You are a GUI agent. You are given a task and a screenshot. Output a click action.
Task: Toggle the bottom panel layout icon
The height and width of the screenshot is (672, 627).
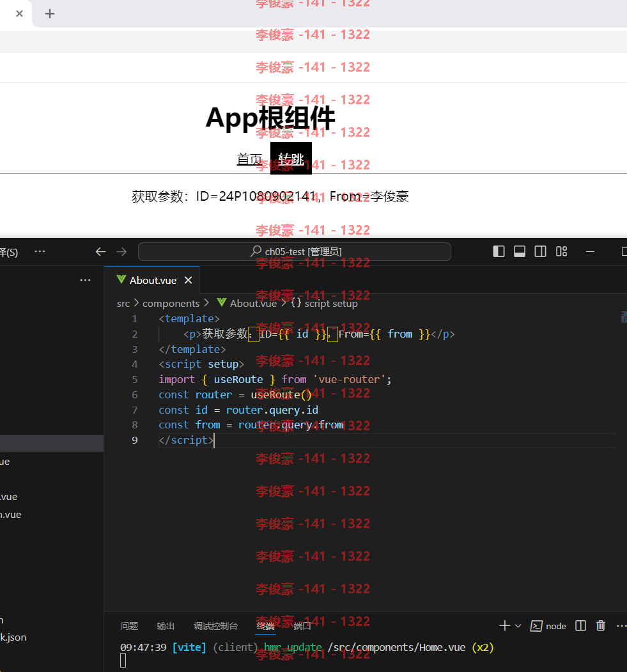coord(520,251)
